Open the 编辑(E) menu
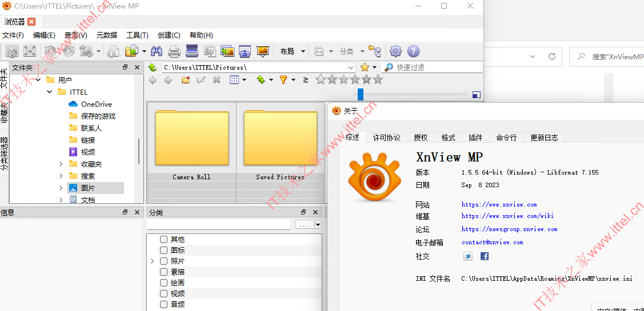The height and width of the screenshot is (311, 644). 45,35
